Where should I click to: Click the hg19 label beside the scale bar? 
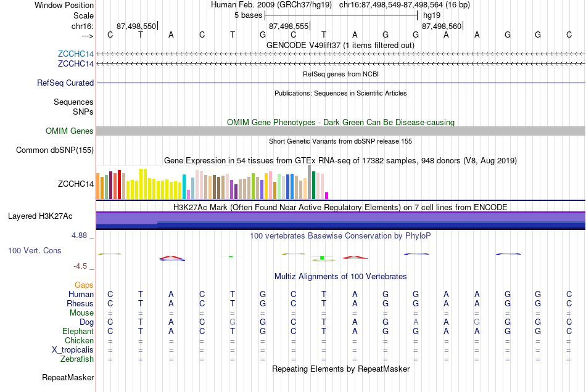(432, 15)
